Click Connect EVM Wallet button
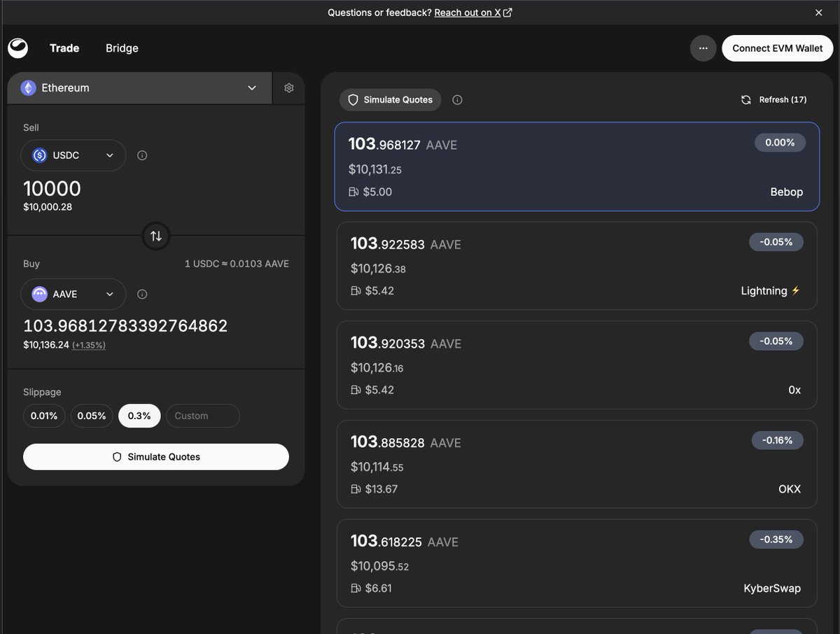 778,48
